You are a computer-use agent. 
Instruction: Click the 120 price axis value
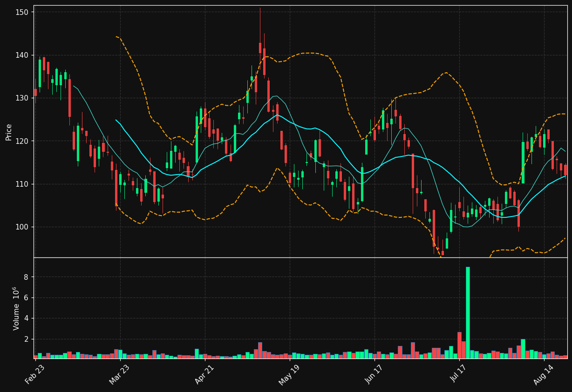(22, 141)
